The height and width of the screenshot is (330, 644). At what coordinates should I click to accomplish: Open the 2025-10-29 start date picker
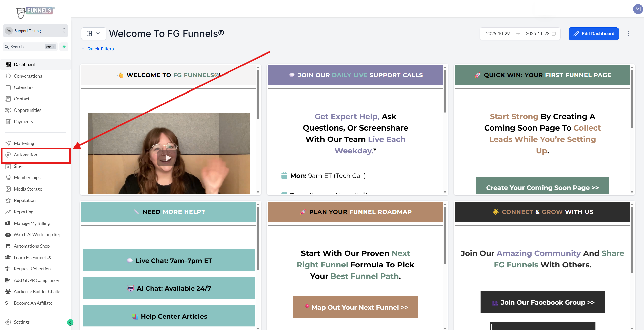coord(497,34)
